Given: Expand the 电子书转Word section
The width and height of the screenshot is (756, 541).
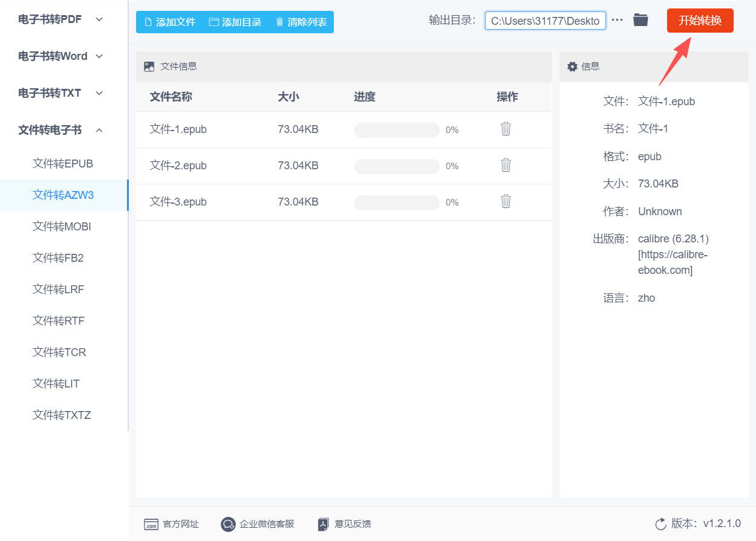Looking at the screenshot, I should click(61, 56).
